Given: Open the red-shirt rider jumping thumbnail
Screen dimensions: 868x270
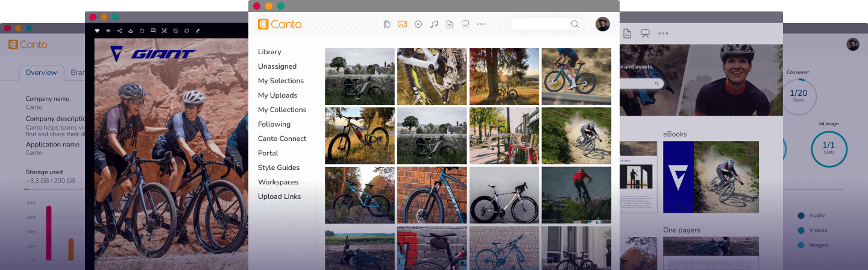Looking at the screenshot, I should click(x=576, y=195).
